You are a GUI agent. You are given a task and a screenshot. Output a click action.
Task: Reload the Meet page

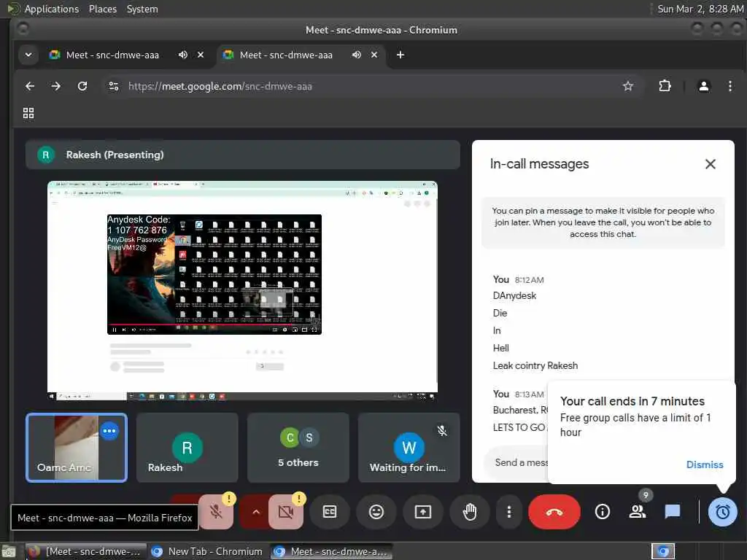tap(82, 86)
